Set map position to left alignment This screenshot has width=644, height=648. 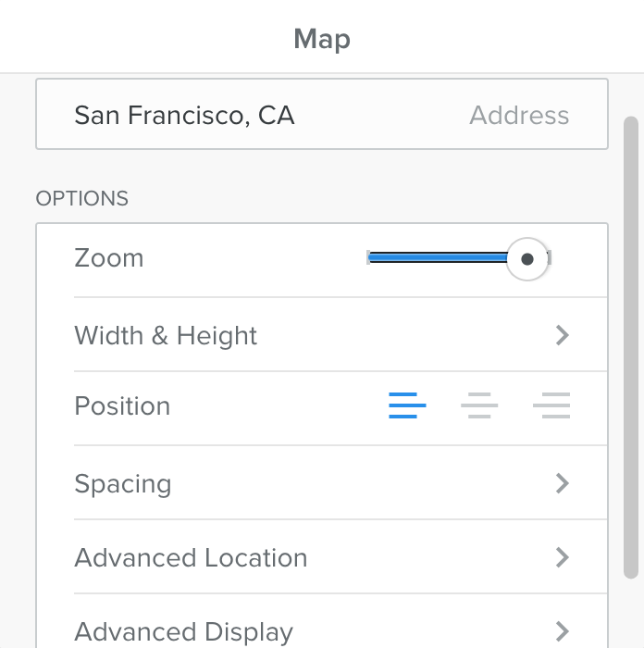(407, 405)
